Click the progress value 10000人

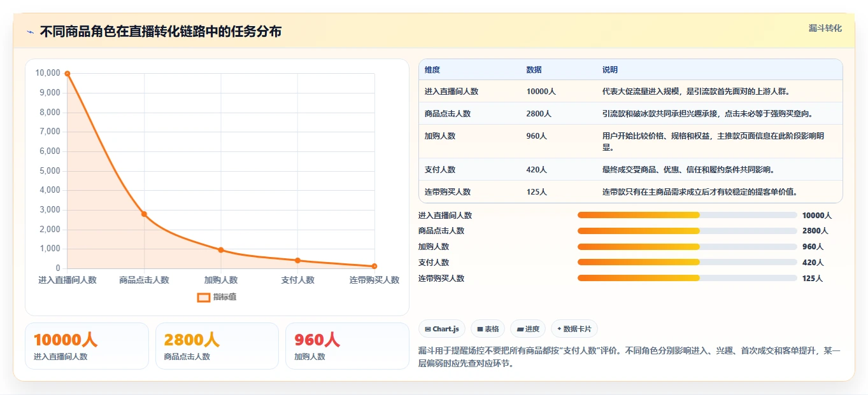817,216
